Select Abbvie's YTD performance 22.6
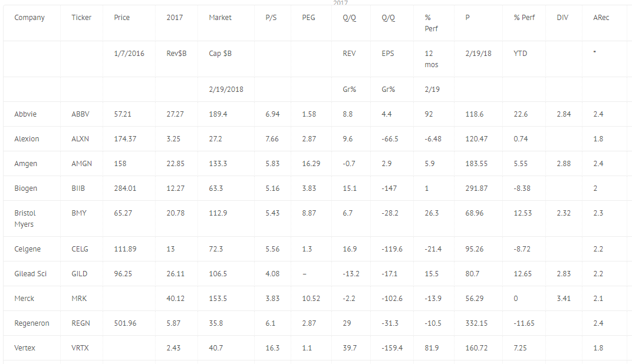The width and height of the screenshot is (632, 364). [521, 114]
